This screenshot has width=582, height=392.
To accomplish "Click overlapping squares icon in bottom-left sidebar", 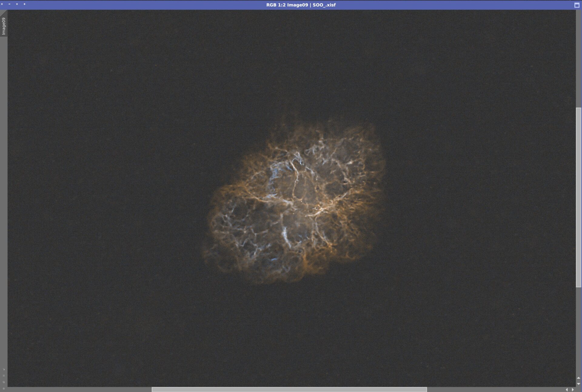I will tap(4, 382).
